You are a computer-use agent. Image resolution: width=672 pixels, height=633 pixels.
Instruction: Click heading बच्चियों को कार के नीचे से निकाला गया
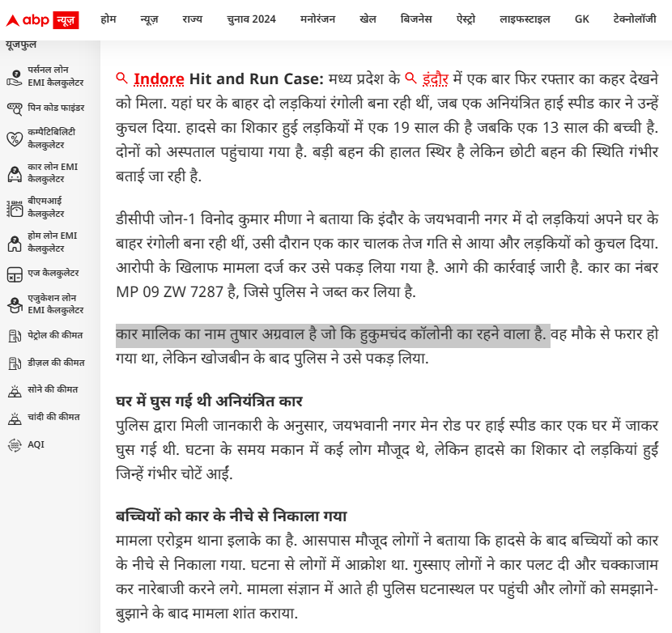tap(232, 516)
